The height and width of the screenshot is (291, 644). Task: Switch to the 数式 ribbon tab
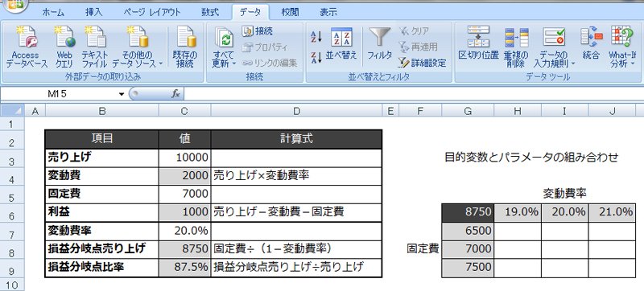click(x=210, y=12)
